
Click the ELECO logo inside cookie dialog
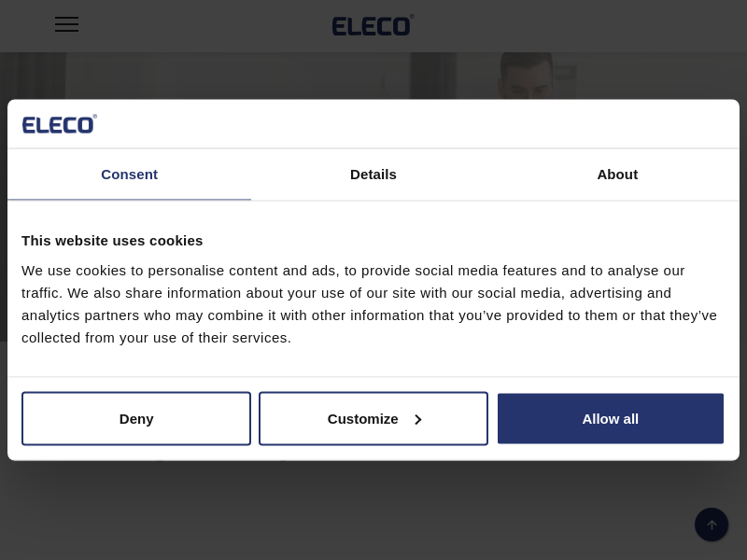click(58, 124)
